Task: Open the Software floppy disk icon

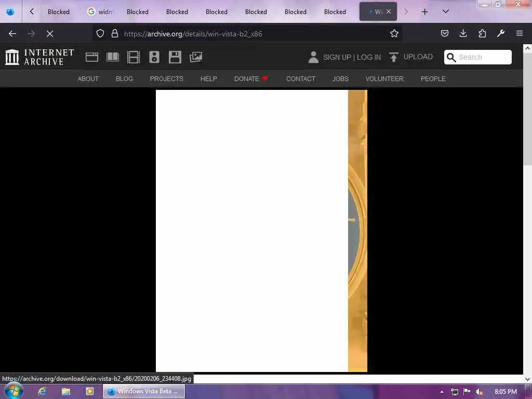Action: point(175,57)
